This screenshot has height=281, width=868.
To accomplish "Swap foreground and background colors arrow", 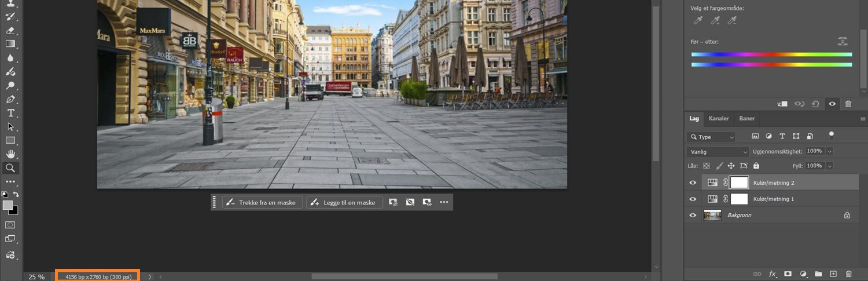I will point(16,195).
